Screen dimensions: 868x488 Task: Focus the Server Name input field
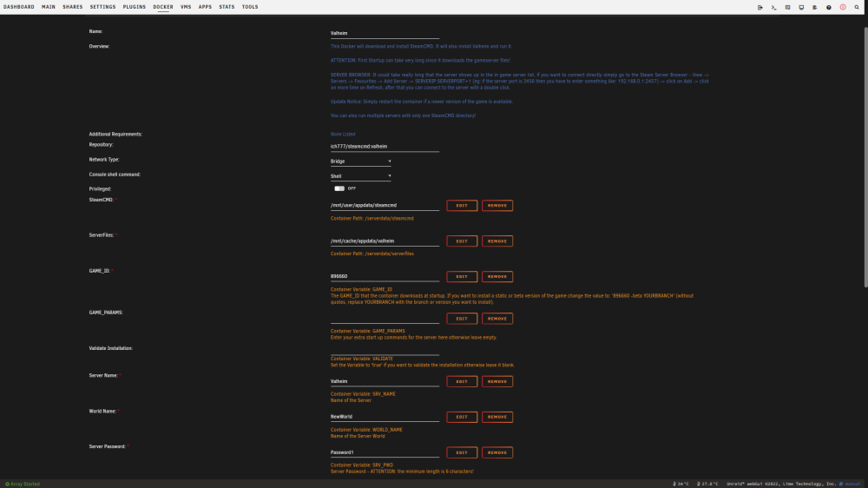point(385,382)
